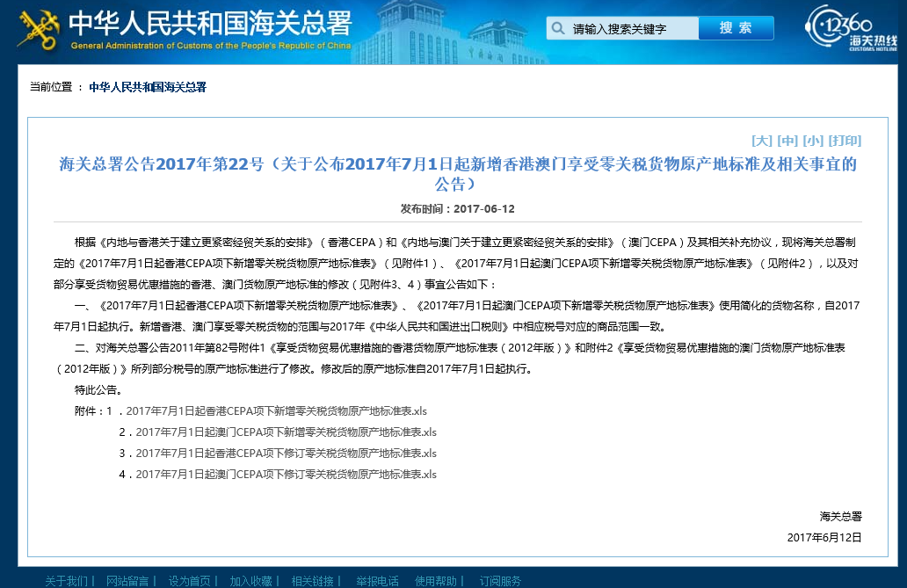Click the magnifier icon in search box

pos(557,28)
